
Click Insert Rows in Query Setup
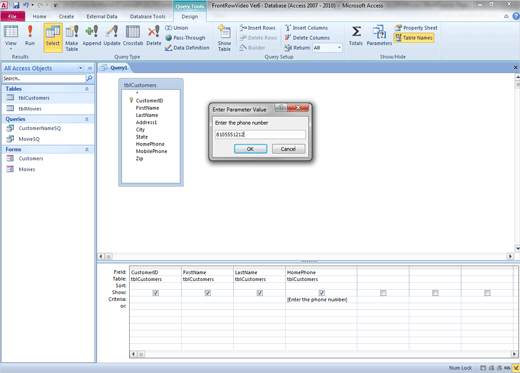pos(258,28)
